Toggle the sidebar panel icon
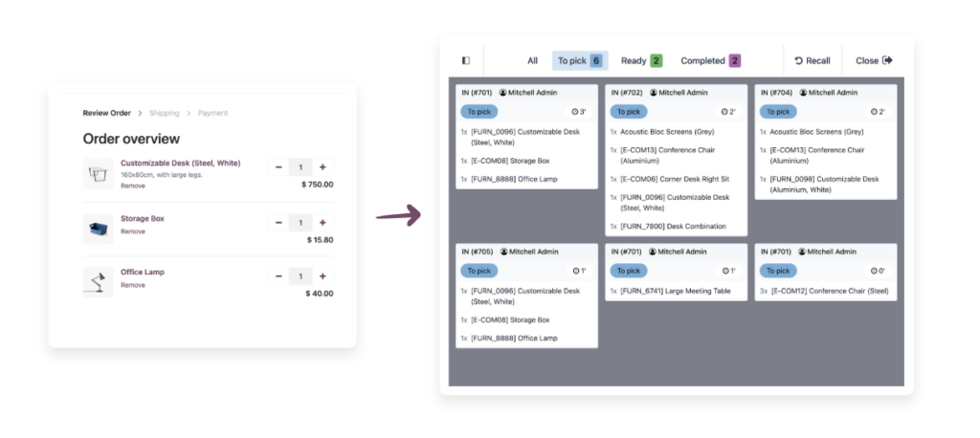980x438 pixels. pos(466,60)
